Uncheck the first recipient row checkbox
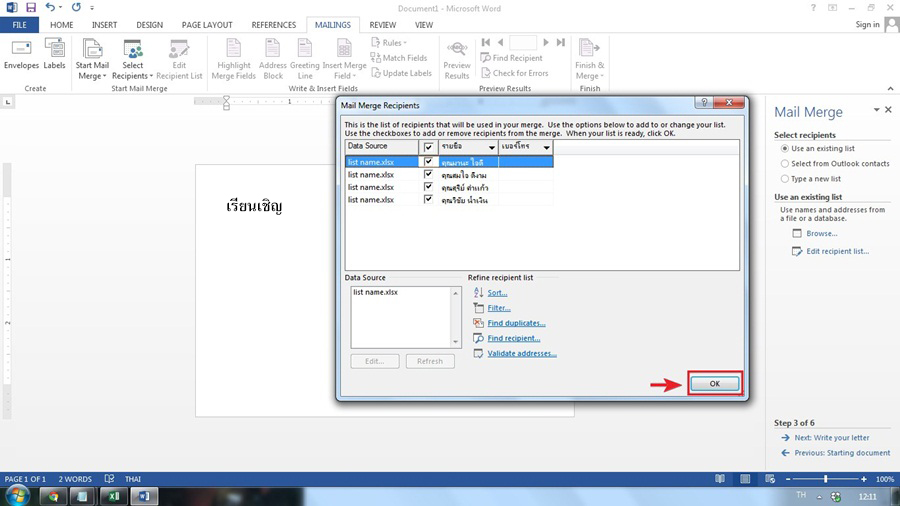This screenshot has height=506, width=900. [x=428, y=162]
